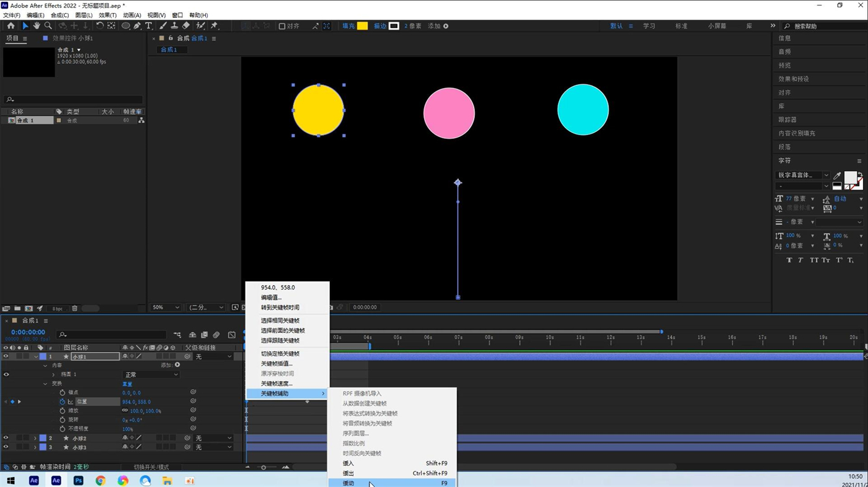The height and width of the screenshot is (487, 868).
Task: Click the hide shy layers icon in timeline
Action: pyautogui.click(x=192, y=335)
